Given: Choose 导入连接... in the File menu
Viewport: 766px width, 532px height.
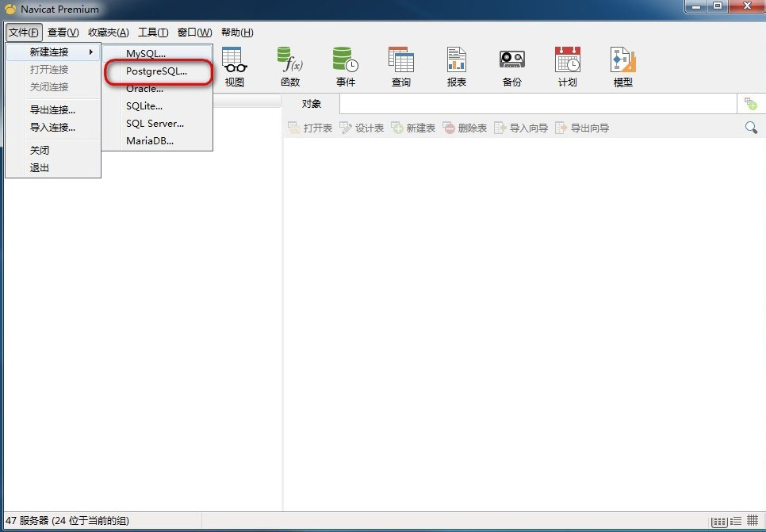Looking at the screenshot, I should click(x=53, y=128).
